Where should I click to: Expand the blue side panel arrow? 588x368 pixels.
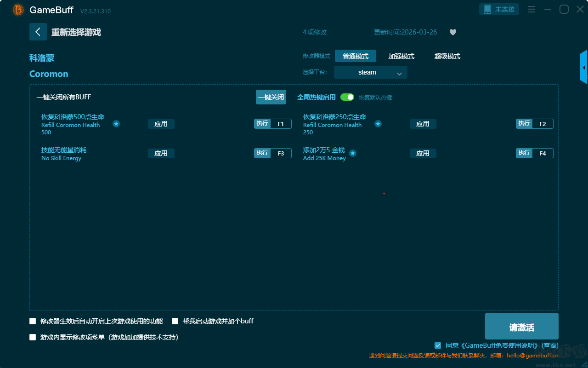583,67
